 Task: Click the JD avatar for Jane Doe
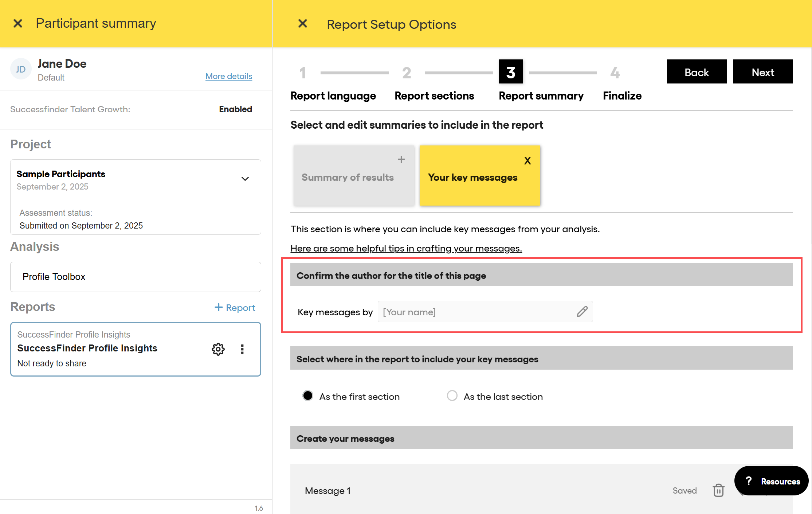coord(21,69)
